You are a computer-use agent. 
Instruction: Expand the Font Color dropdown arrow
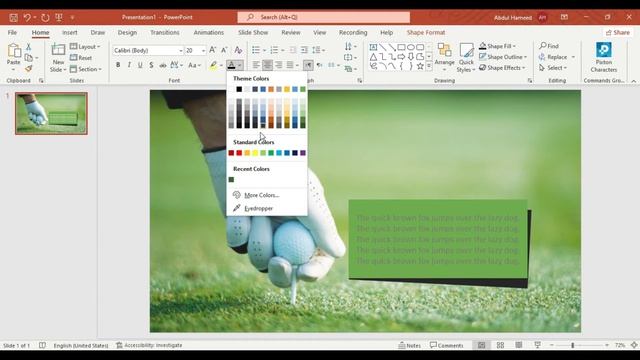pos(240,65)
